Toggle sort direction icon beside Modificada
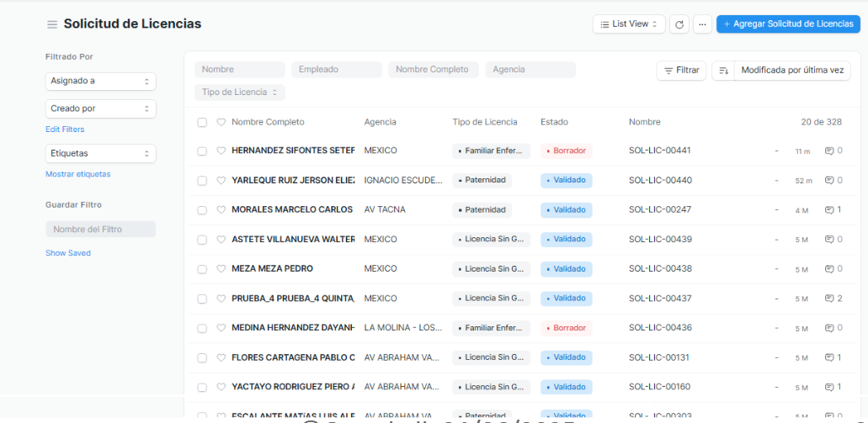 tap(723, 71)
